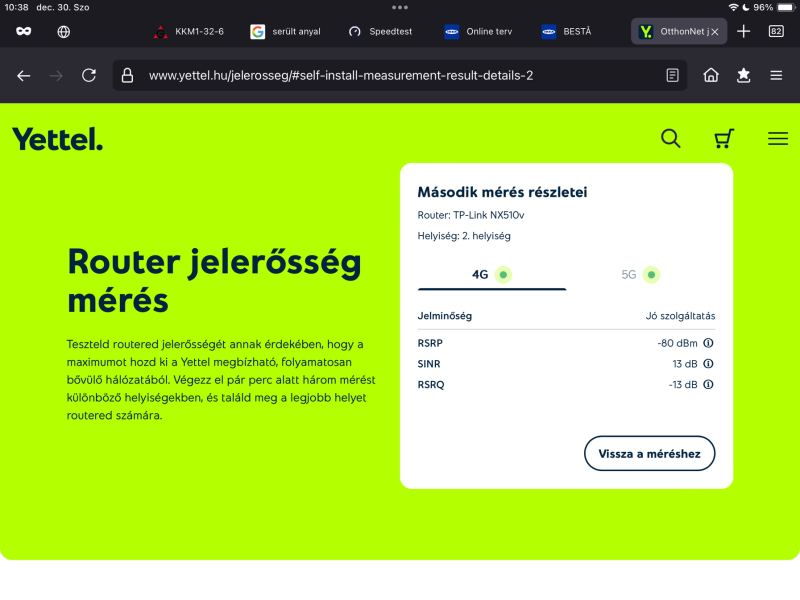The height and width of the screenshot is (600, 800).
Task: Open Yettel site search
Action: pyautogui.click(x=670, y=138)
